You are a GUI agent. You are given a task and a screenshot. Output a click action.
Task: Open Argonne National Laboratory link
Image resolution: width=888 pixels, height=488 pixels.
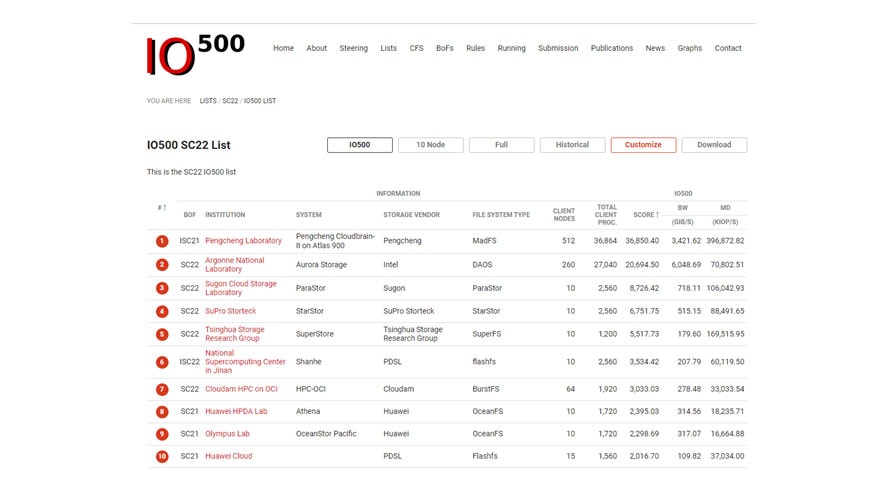(234, 264)
